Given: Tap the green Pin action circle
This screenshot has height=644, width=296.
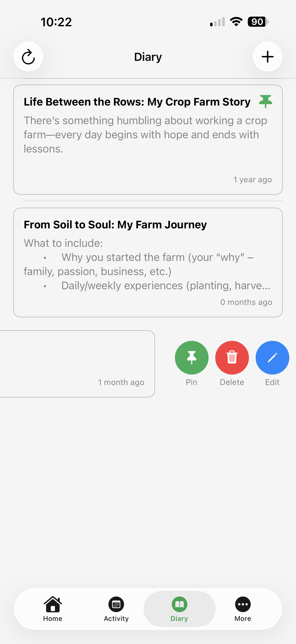Looking at the screenshot, I should click(192, 357).
